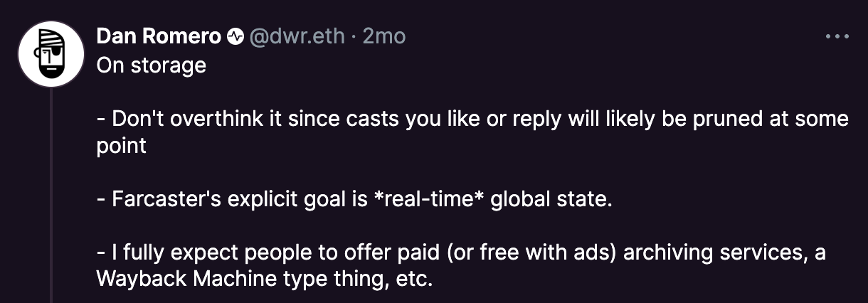Click the vertical thread line below avatar
868x303 pixels.
coord(51,196)
